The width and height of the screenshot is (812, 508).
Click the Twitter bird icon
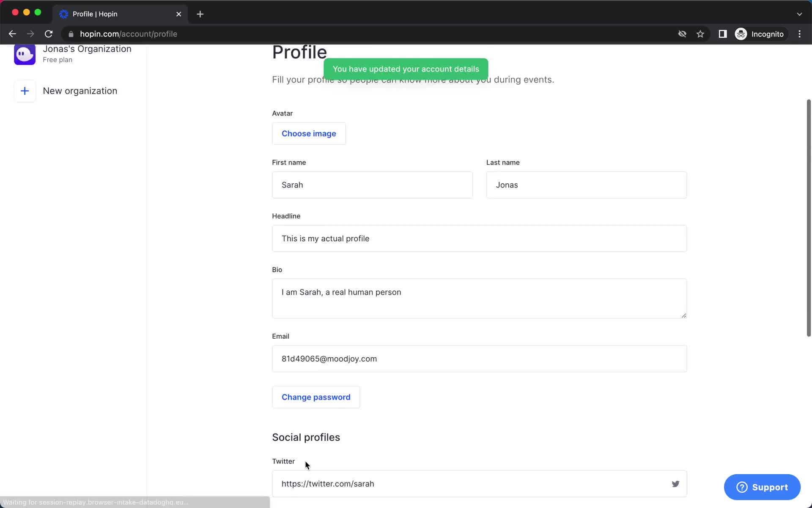point(675,483)
